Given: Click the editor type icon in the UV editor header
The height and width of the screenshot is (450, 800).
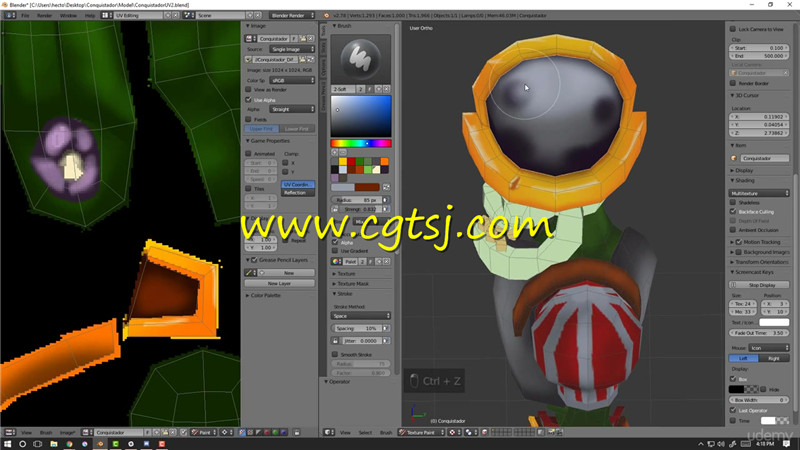Looking at the screenshot, I should (10, 432).
